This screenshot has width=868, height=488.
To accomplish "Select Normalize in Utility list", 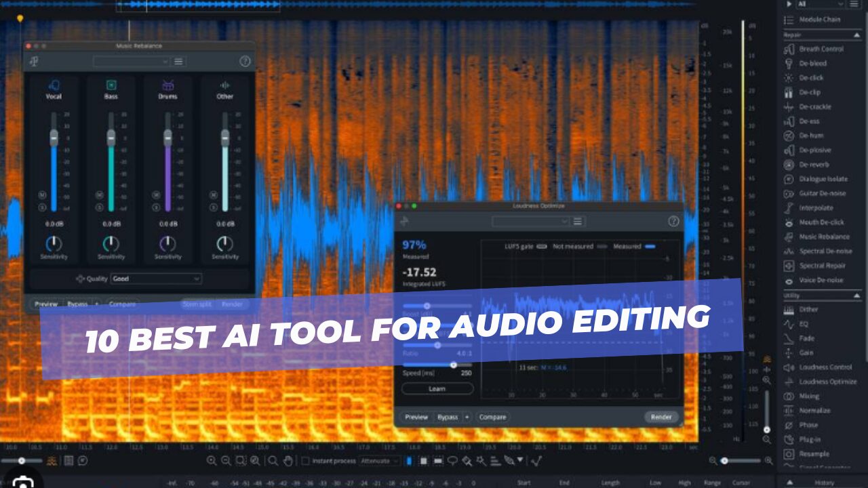I will pyautogui.click(x=808, y=410).
